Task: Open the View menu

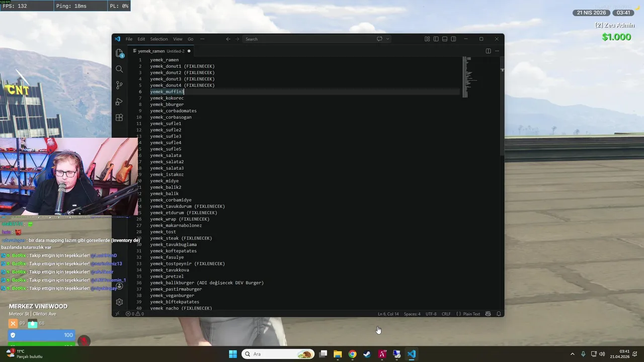Action: (178, 39)
